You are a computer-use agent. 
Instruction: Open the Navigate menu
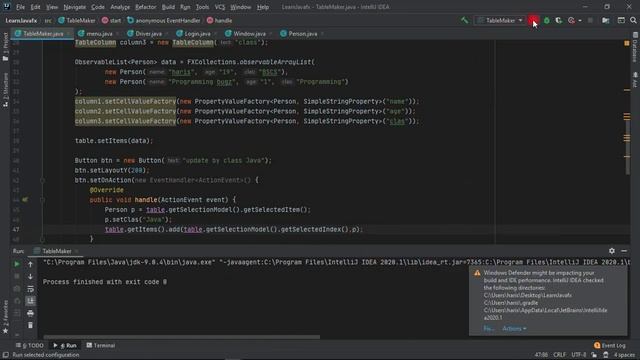click(x=75, y=7)
